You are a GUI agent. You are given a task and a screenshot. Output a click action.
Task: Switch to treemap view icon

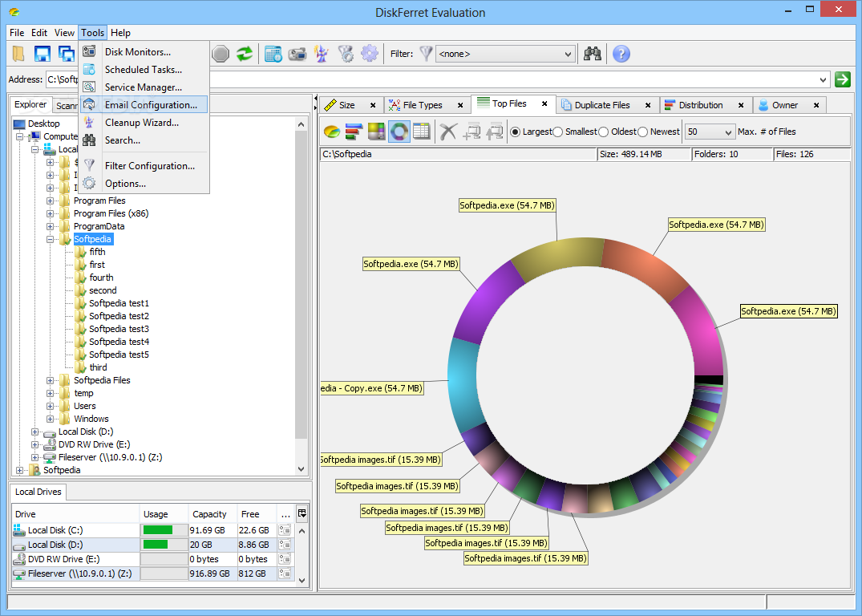[377, 132]
